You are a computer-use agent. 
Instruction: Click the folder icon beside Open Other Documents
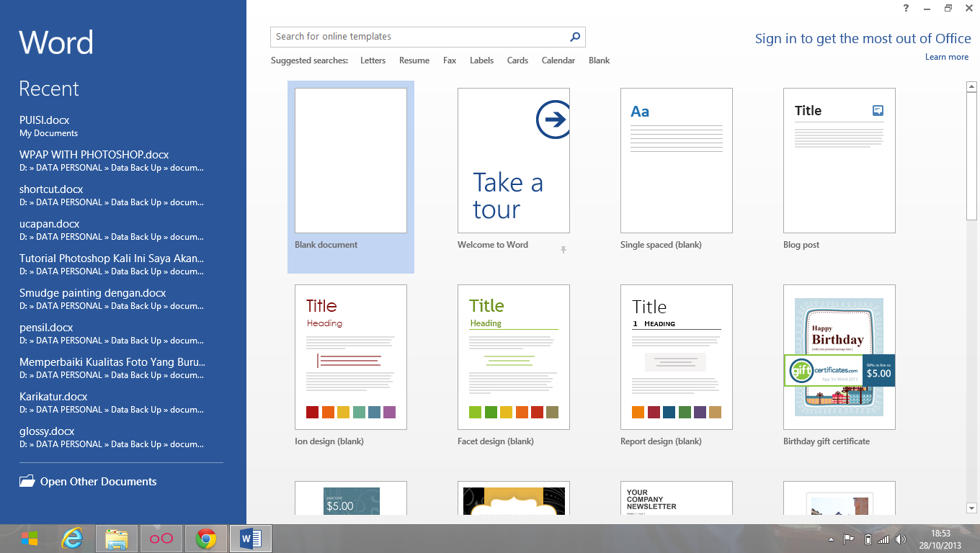[x=27, y=481]
